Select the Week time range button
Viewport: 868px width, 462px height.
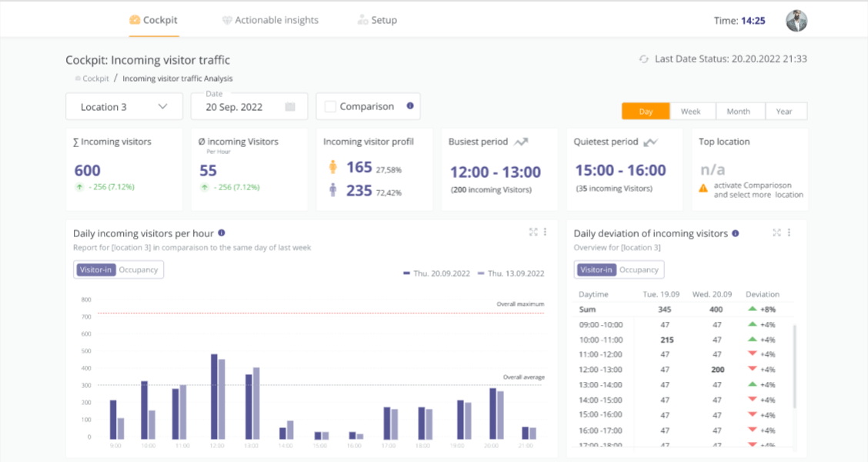(691, 112)
